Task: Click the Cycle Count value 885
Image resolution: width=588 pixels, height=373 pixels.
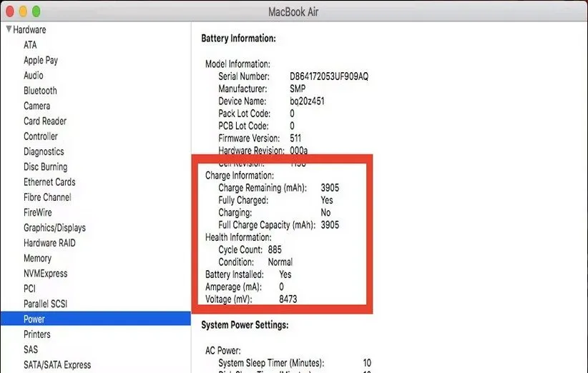Action: (275, 250)
